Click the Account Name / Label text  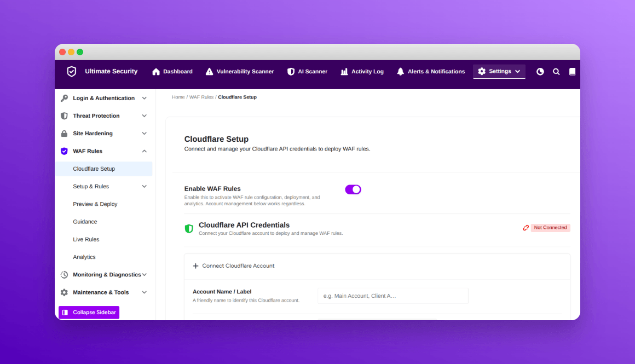222,292
